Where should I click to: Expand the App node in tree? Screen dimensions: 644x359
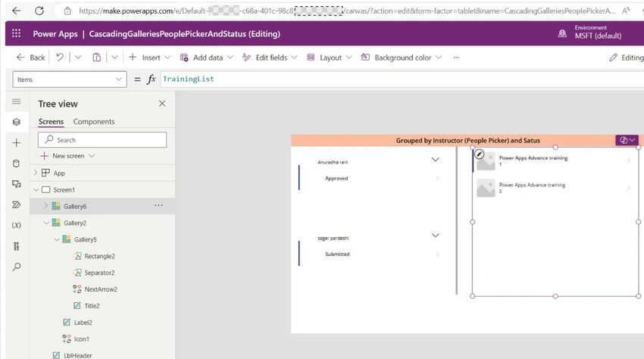pos(36,173)
